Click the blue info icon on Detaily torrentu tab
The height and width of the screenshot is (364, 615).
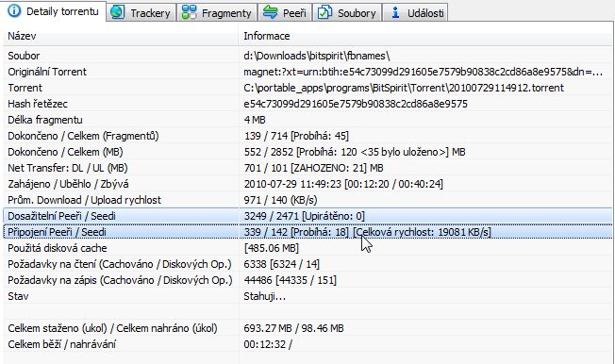point(14,11)
